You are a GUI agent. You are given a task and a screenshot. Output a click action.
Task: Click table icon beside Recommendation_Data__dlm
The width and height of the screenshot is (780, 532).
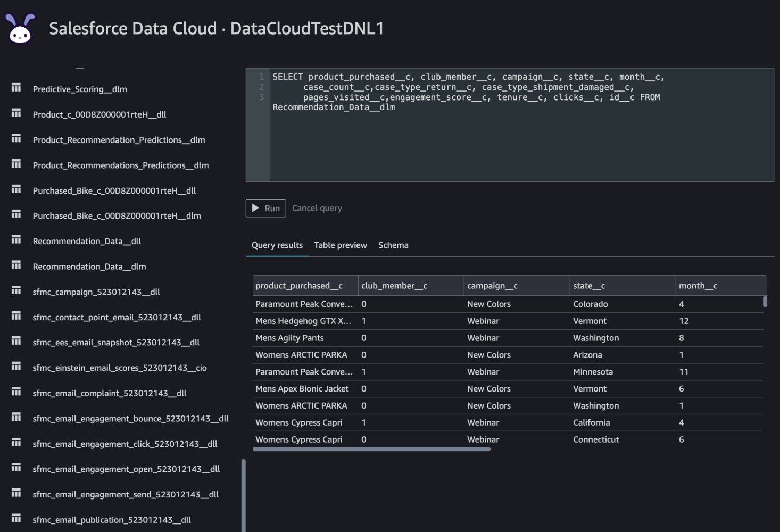pyautogui.click(x=16, y=265)
